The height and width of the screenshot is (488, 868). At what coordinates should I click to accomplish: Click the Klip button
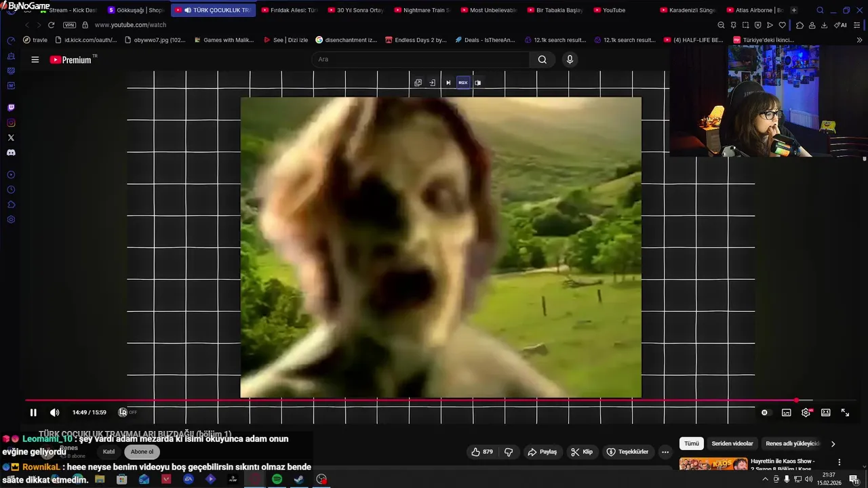[582, 452]
